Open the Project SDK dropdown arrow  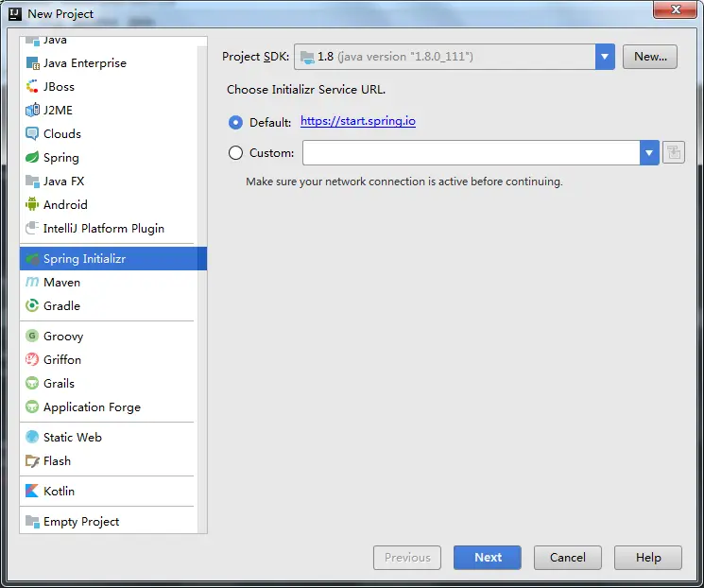[x=605, y=57]
